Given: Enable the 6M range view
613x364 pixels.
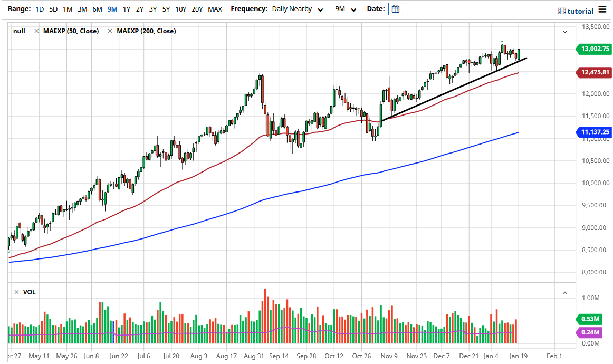Looking at the screenshot, I should coord(97,9).
